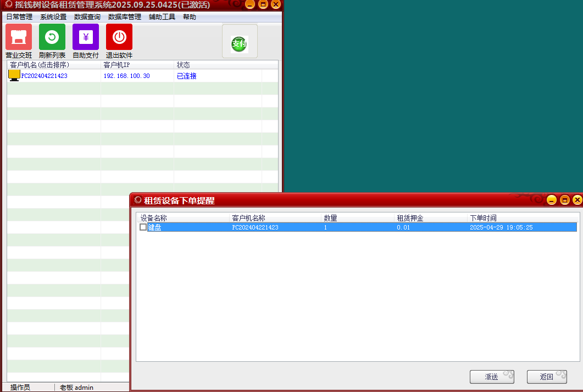Sort by 客户机名 column header
This screenshot has width=583, height=392.
pos(40,65)
